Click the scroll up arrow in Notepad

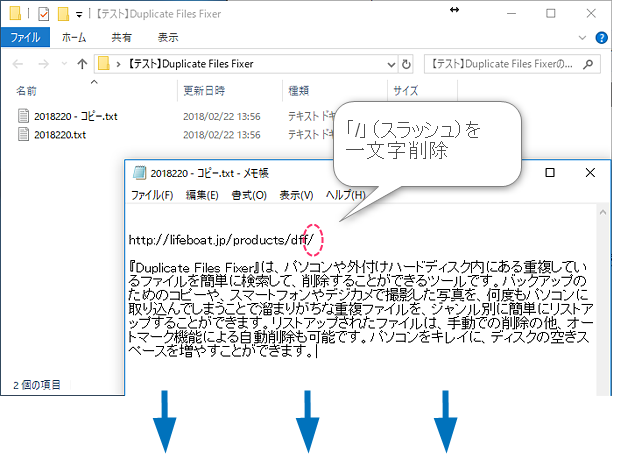[603, 212]
